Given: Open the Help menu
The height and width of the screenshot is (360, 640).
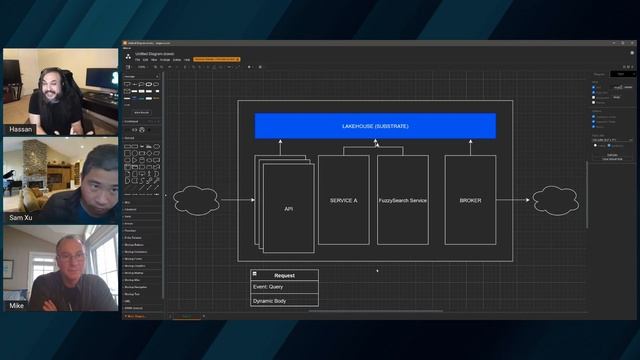Looking at the screenshot, I should tap(187, 60).
